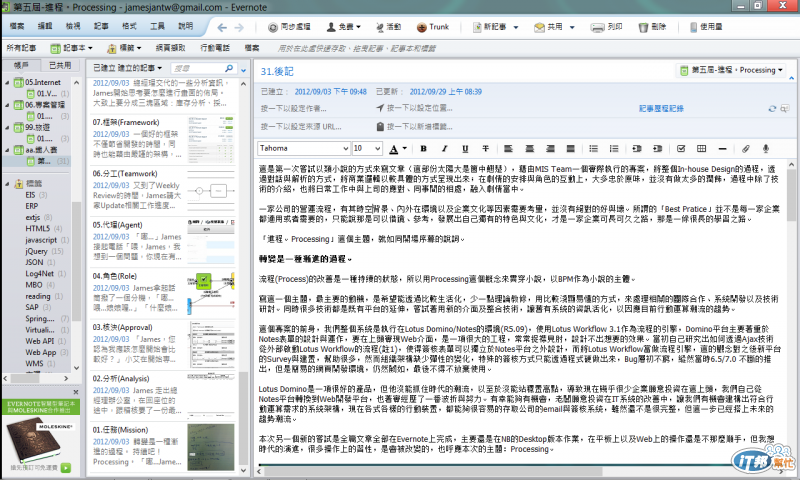
Task: Align text left
Action: 508,148
